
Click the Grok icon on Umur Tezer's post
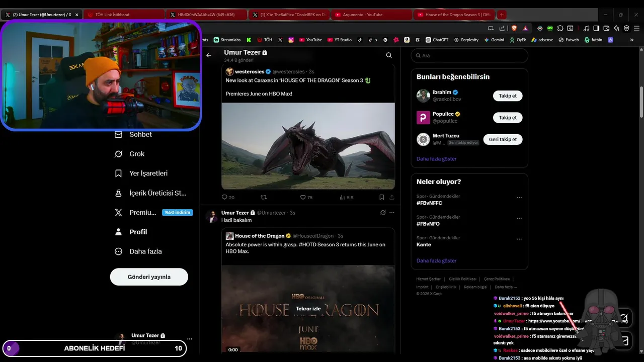point(383,213)
